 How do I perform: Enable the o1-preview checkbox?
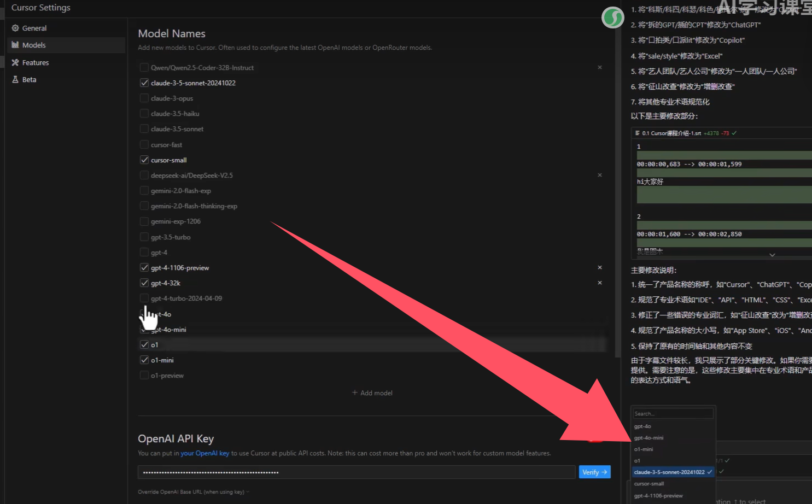pyautogui.click(x=144, y=375)
